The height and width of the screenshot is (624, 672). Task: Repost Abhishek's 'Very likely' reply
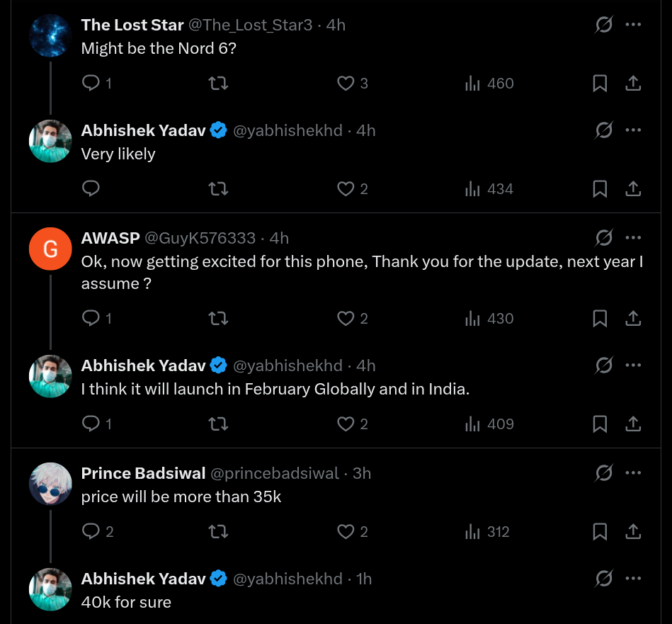[x=218, y=189]
